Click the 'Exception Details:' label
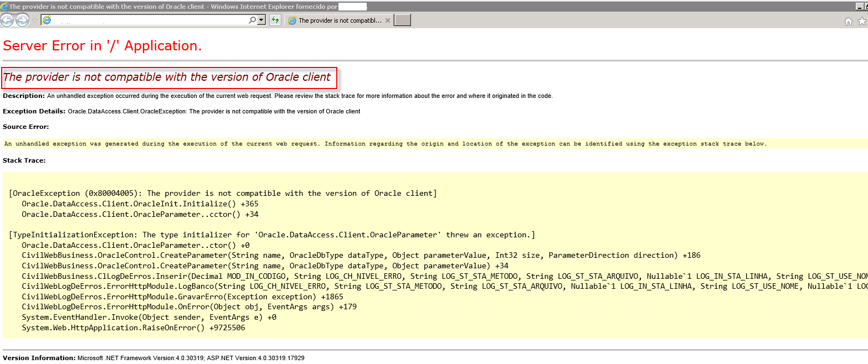Screen dimensions: 868x364 coord(34,111)
